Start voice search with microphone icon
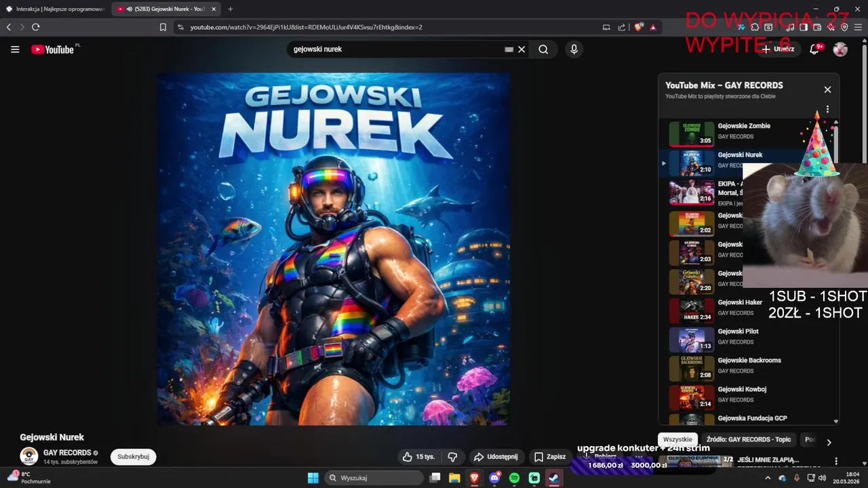 tap(574, 49)
